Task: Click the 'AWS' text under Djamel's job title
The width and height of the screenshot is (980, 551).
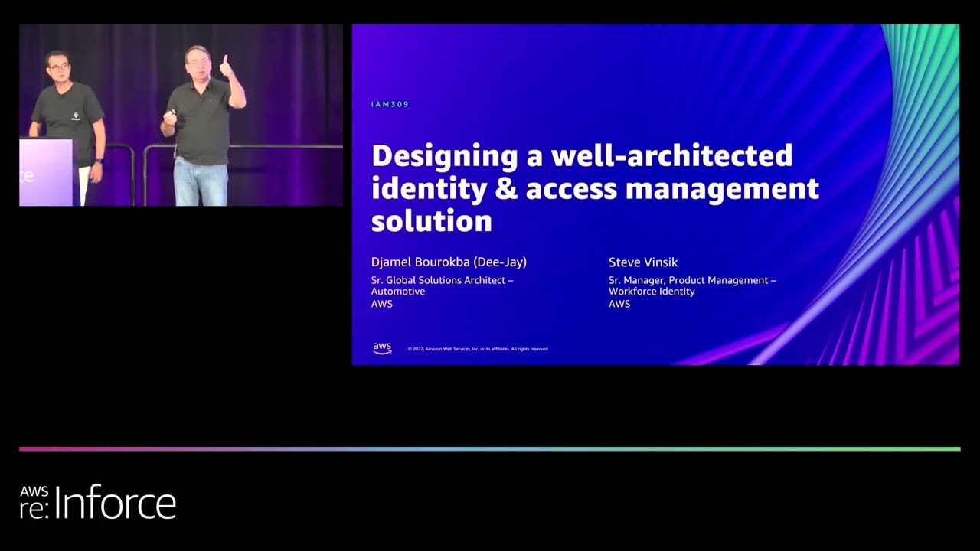Action: 381,304
